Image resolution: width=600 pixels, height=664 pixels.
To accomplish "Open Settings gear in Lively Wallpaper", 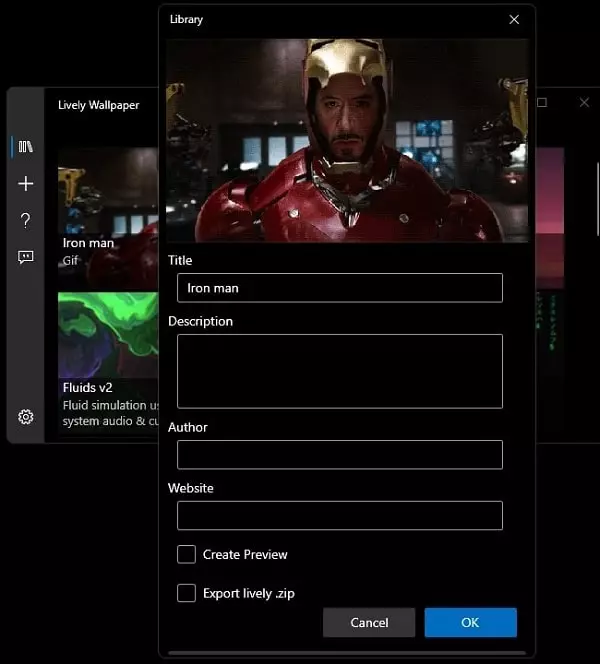I will 26,417.
